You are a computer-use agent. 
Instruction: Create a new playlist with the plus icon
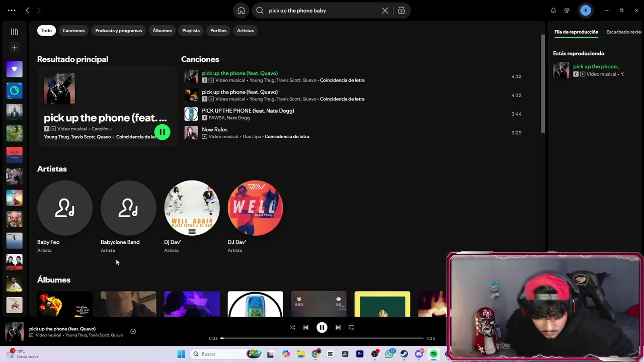point(14,47)
